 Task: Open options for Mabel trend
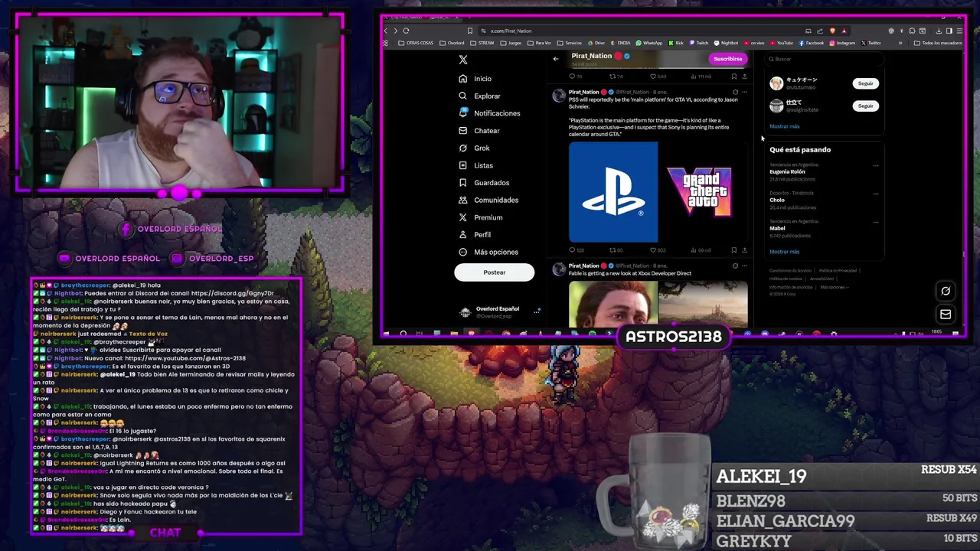[x=876, y=222]
